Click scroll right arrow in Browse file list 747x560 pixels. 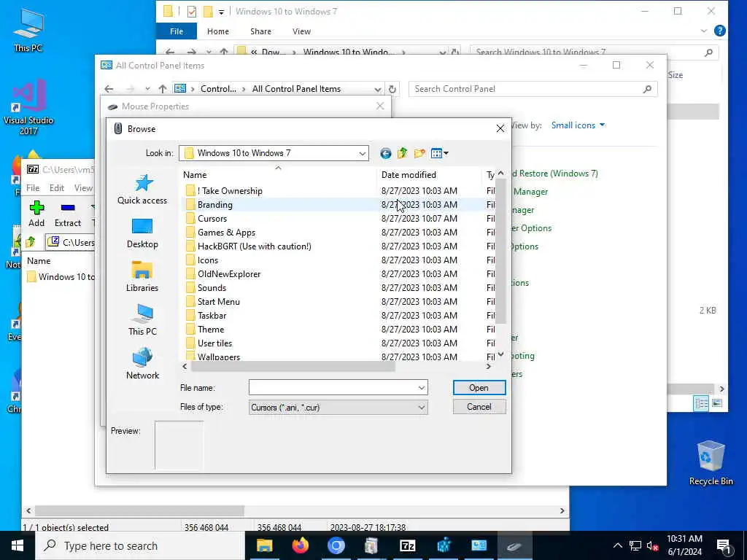(488, 366)
